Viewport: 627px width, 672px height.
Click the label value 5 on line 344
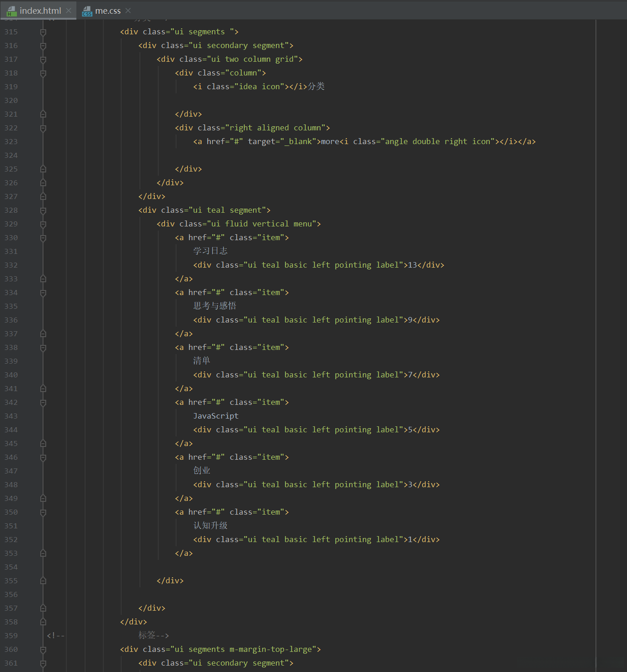point(410,430)
